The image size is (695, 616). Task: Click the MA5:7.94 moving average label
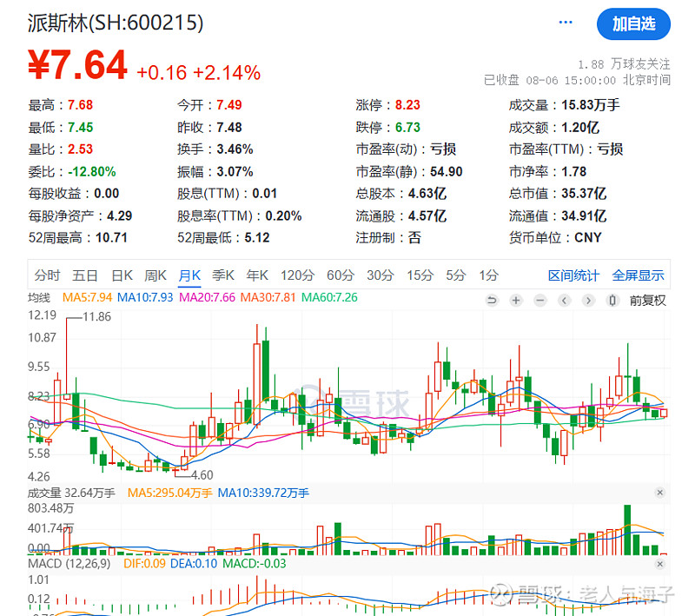(x=88, y=297)
